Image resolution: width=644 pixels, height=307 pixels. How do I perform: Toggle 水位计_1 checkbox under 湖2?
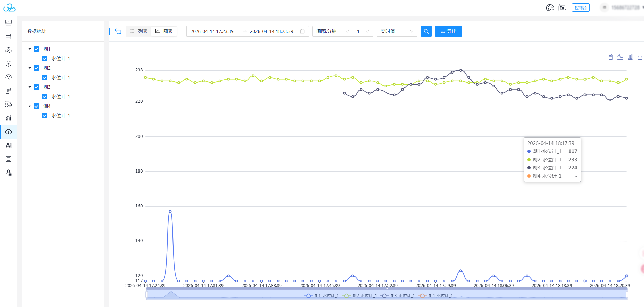pyautogui.click(x=45, y=78)
